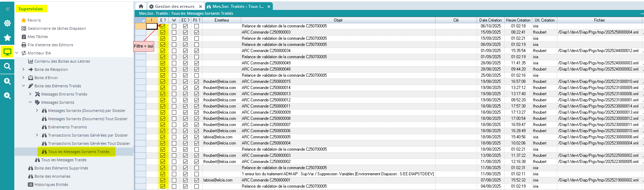Open the white star favorites sidebar icon
Viewport: 644px width, 190px height.
click(7, 38)
